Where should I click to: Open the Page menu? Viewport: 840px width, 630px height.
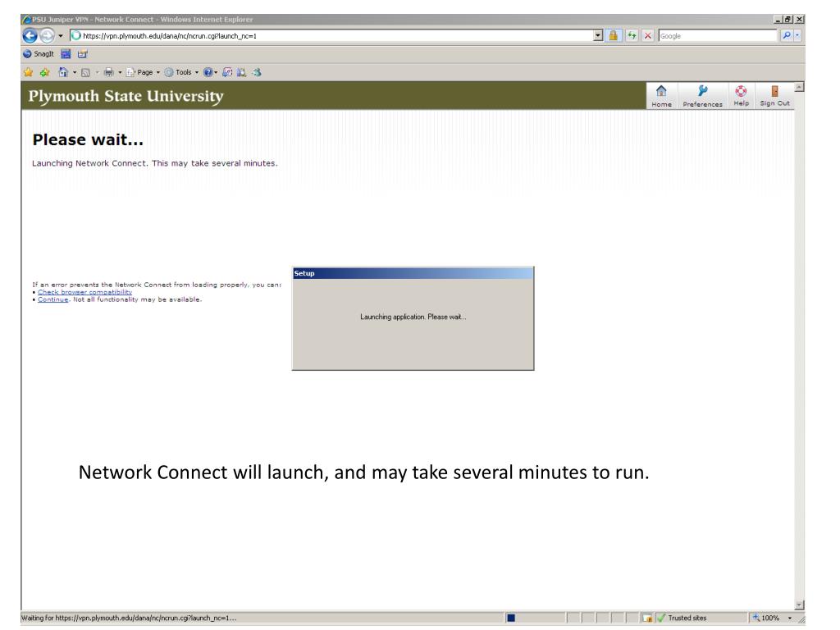[143, 72]
